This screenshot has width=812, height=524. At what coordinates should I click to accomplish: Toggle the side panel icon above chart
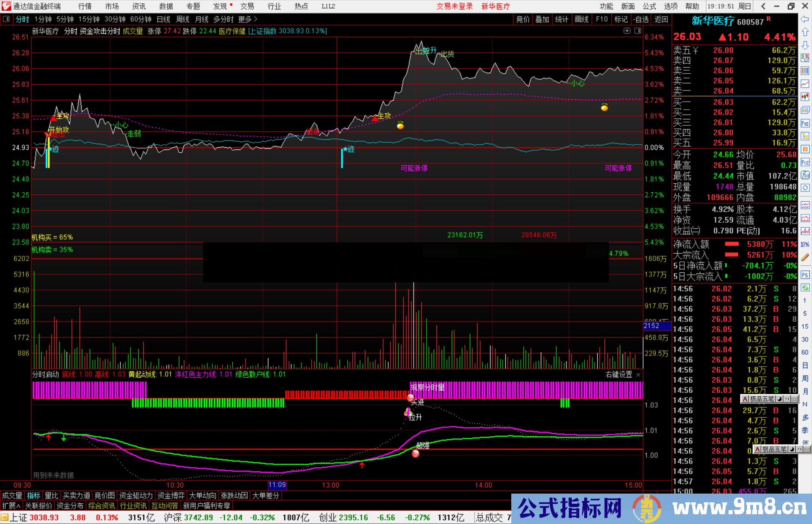[x=638, y=31]
